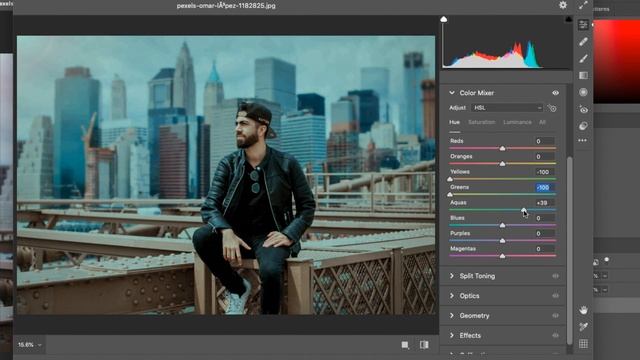The width and height of the screenshot is (640, 360).
Task: Switch to the All tab
Action: pyautogui.click(x=542, y=122)
